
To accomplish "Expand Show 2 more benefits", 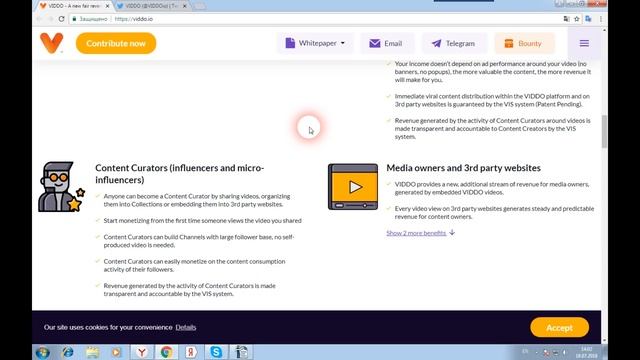I will [420, 233].
